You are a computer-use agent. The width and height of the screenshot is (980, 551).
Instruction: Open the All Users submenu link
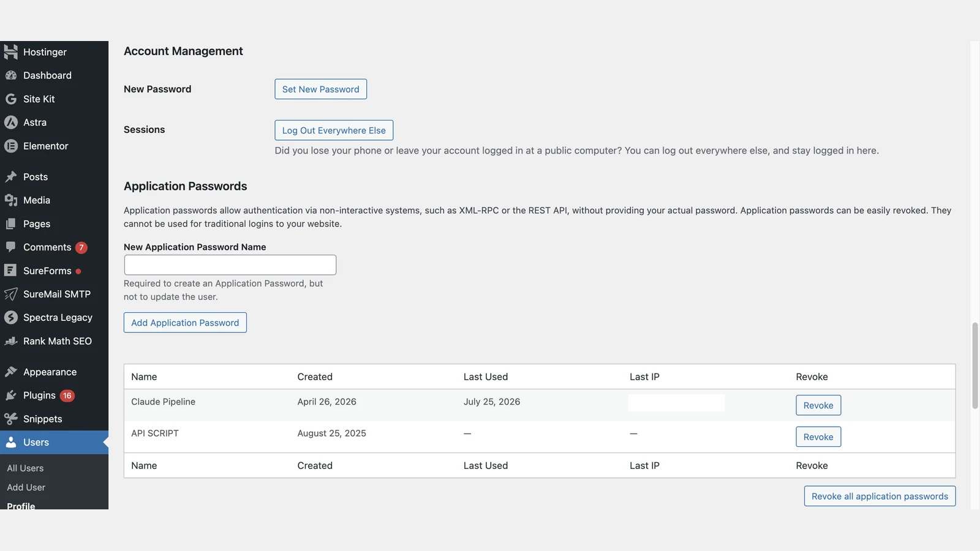point(25,468)
